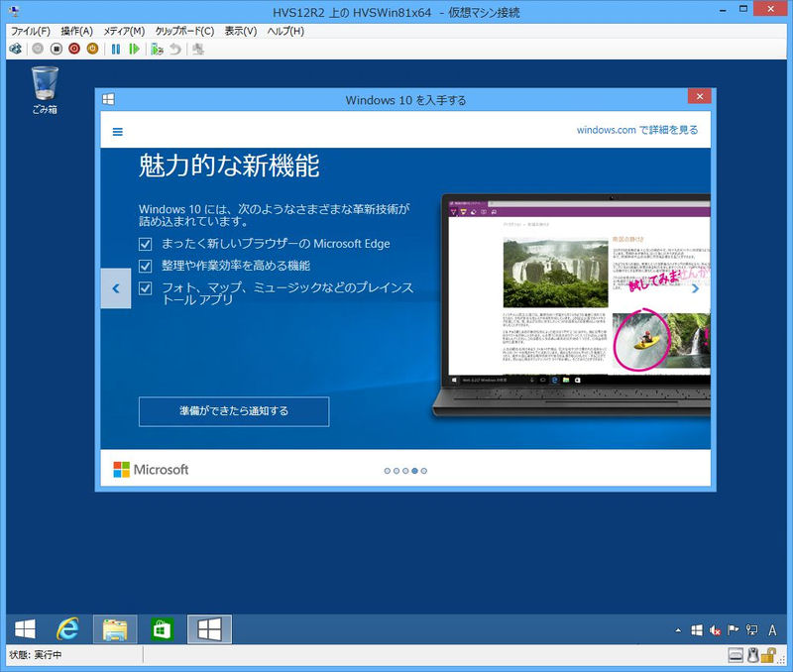Click the Get Windows 10 tray icon

pyautogui.click(x=697, y=630)
